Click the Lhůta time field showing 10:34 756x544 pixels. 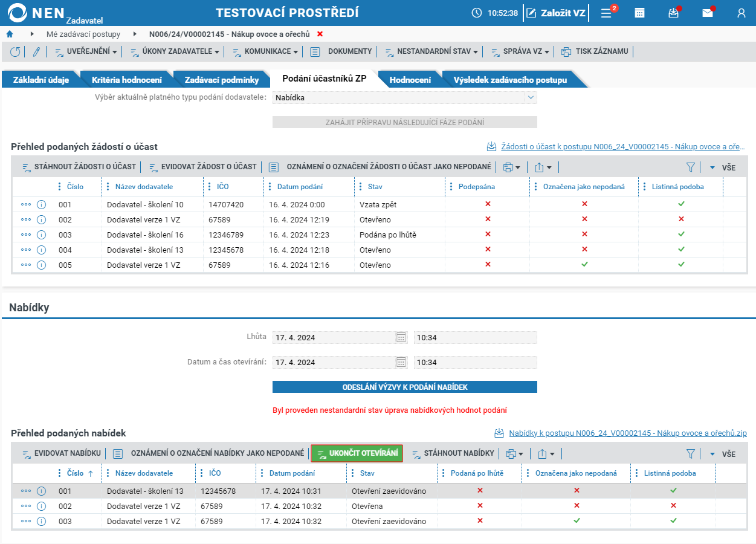coord(476,337)
